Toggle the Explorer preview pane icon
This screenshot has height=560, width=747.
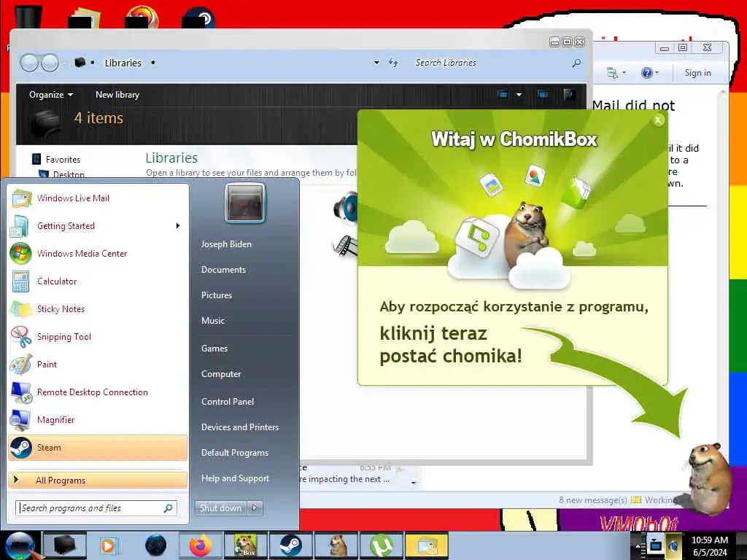tap(543, 94)
